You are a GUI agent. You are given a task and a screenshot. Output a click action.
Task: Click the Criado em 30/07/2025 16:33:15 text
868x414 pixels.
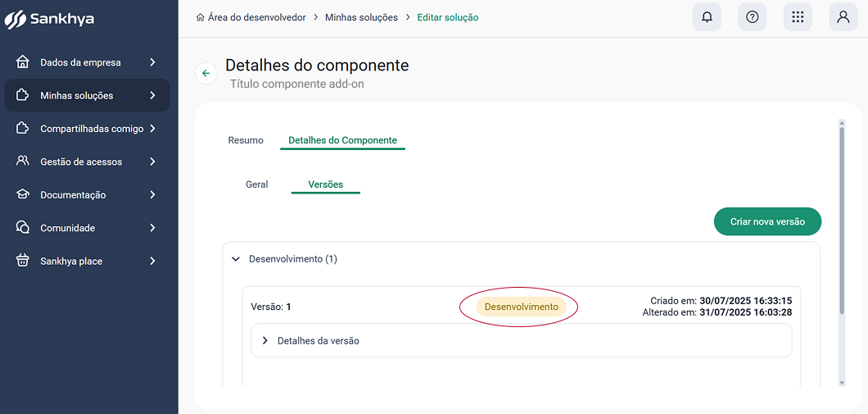[x=721, y=301]
